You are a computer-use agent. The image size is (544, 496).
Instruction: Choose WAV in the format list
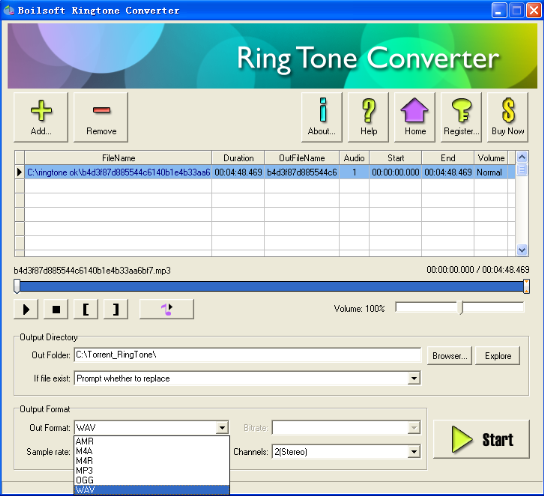152,490
